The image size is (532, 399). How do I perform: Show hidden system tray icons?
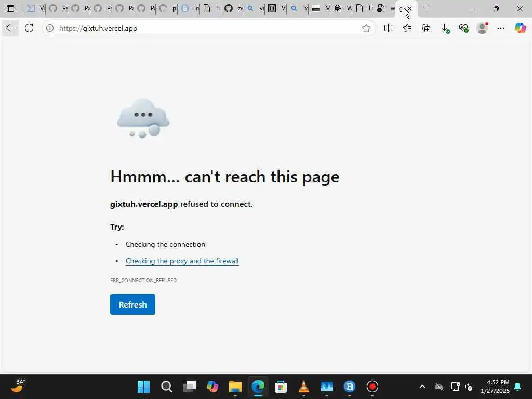pyautogui.click(x=422, y=387)
